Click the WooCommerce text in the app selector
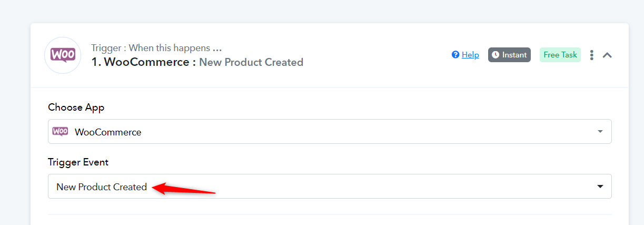Screen dimensions: 644x225 pos(108,132)
